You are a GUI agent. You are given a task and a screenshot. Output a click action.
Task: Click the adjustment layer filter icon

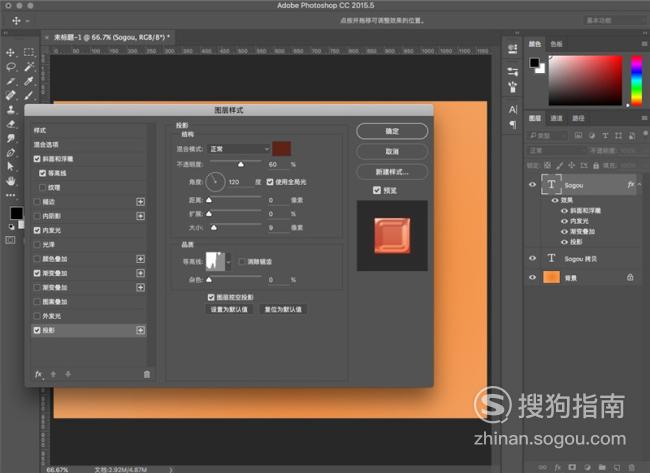click(x=592, y=136)
